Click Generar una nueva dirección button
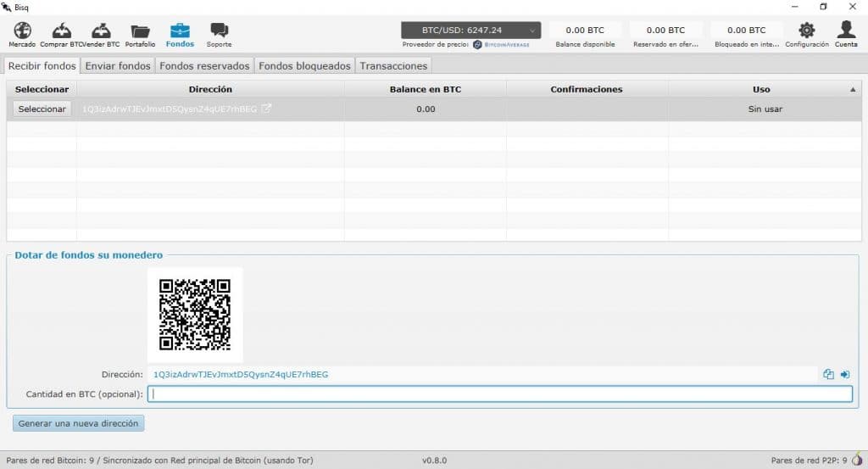 point(78,423)
